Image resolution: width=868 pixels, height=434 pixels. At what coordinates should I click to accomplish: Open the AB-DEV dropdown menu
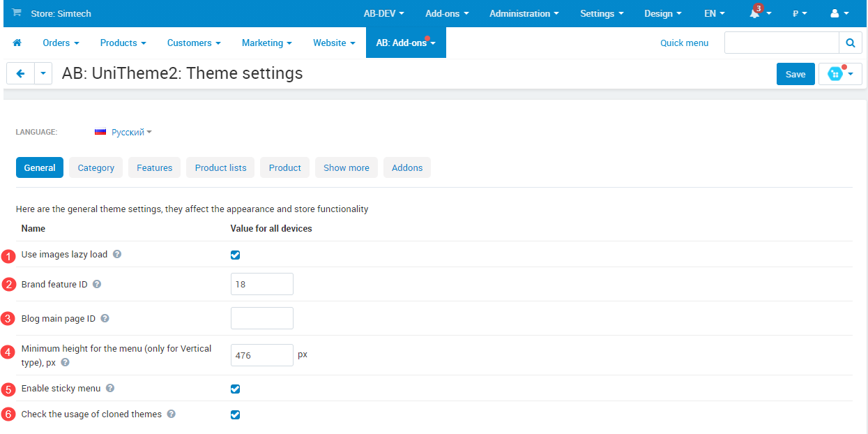pos(384,13)
